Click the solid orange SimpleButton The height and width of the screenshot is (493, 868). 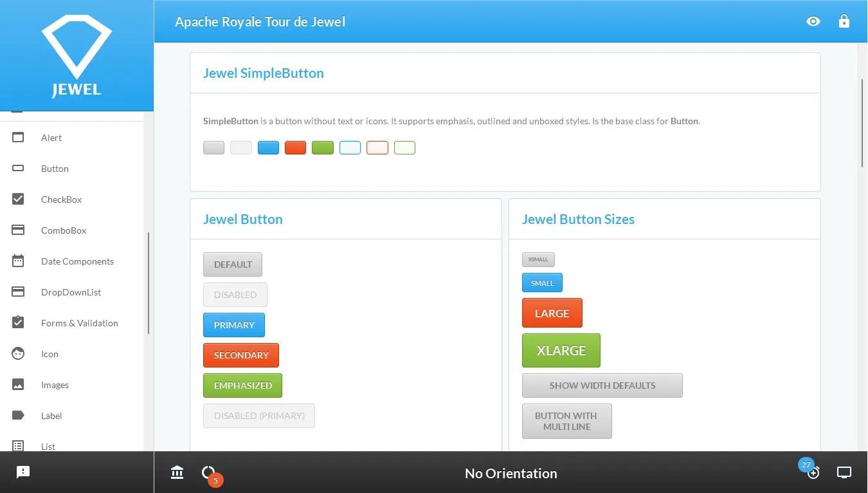point(296,147)
